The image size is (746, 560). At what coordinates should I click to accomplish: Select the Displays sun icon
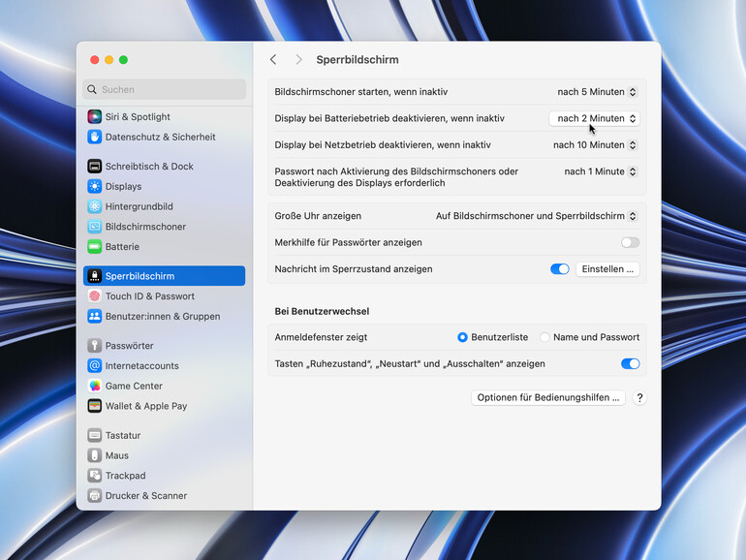pyautogui.click(x=95, y=186)
